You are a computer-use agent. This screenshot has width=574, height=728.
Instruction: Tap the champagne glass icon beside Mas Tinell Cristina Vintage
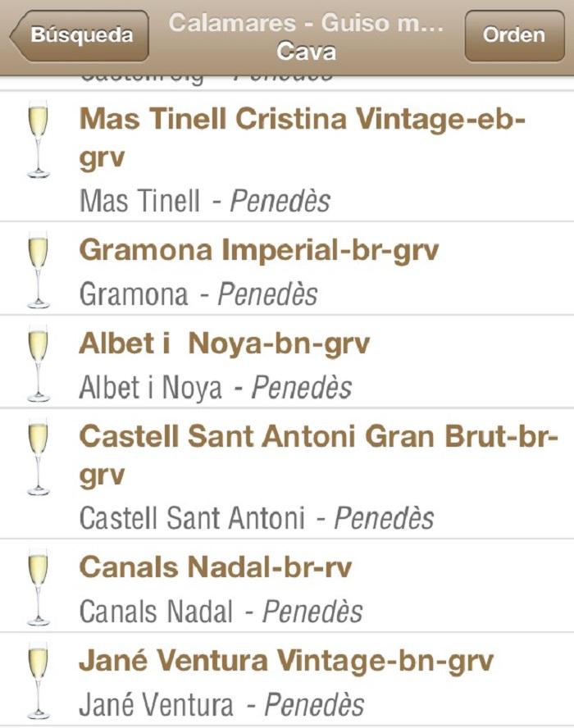point(36,139)
